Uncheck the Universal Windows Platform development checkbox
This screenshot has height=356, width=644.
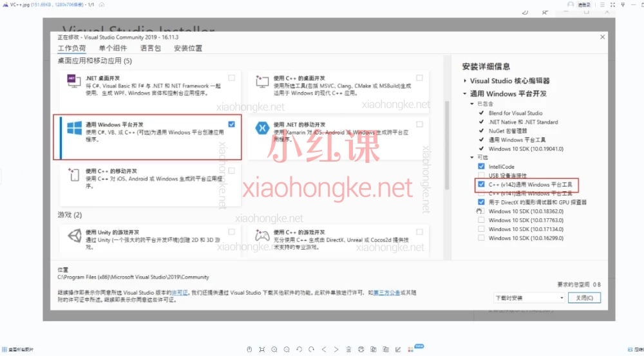232,124
